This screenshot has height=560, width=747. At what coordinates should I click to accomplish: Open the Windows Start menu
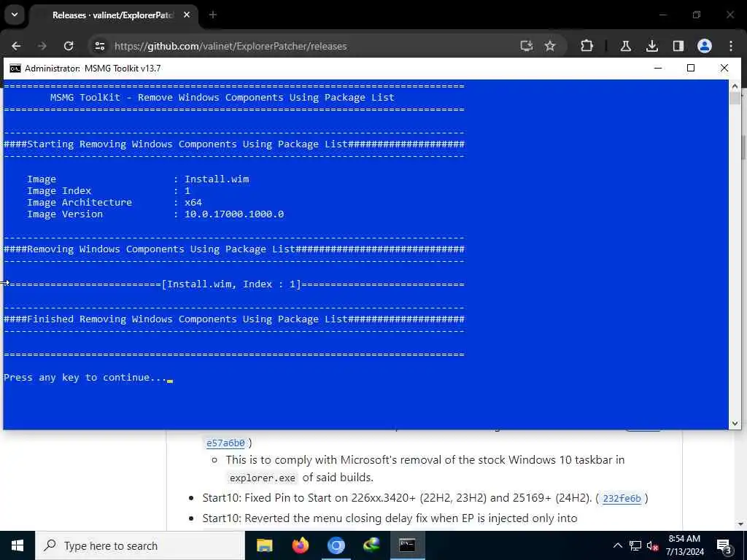[18, 545]
